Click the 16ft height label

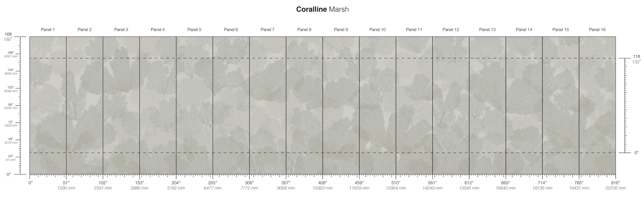(x=8, y=34)
